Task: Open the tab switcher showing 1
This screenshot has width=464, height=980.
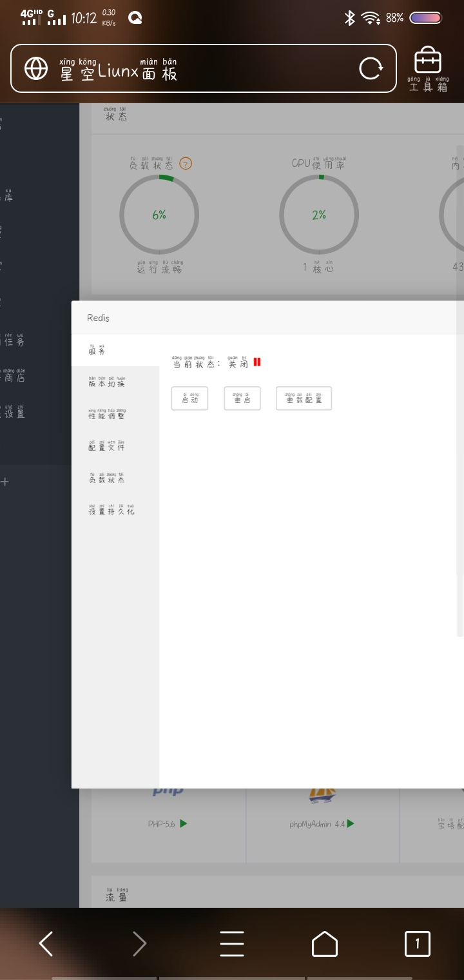Action: (x=417, y=944)
